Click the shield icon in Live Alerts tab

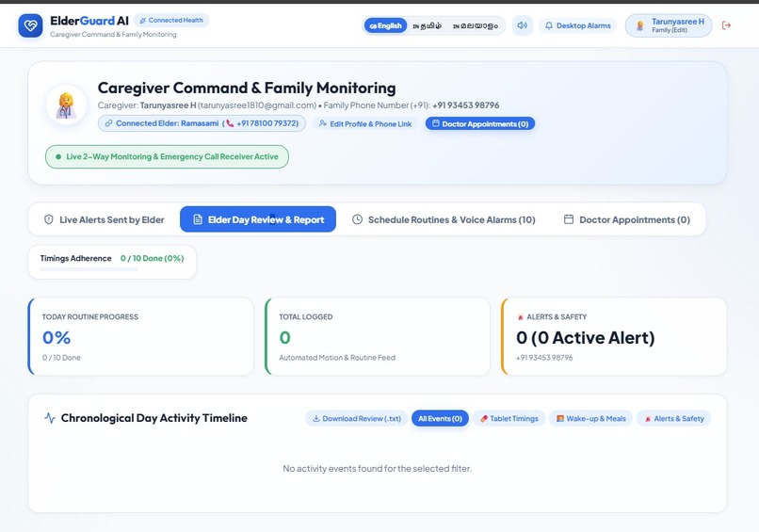pos(48,219)
